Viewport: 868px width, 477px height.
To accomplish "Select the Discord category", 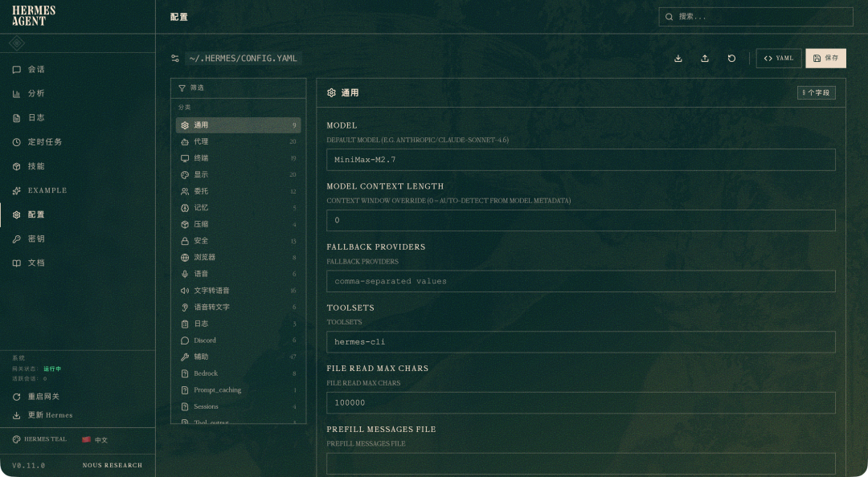I will pos(238,340).
